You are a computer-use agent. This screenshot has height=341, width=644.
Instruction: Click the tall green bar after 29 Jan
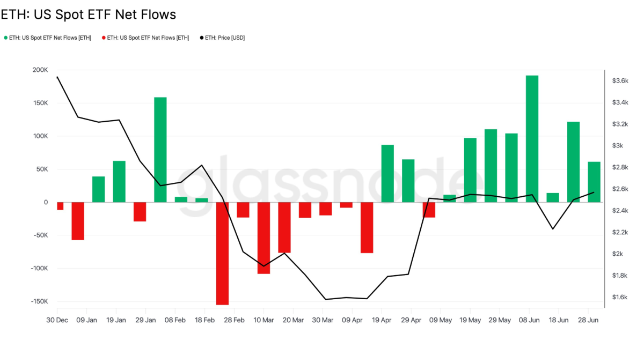160,150
